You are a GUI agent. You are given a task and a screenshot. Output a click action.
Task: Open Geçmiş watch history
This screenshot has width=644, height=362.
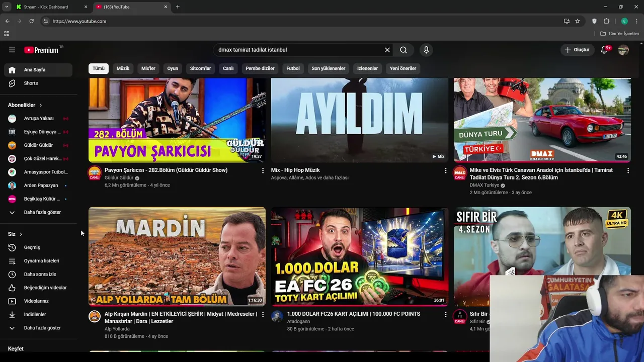(38, 247)
